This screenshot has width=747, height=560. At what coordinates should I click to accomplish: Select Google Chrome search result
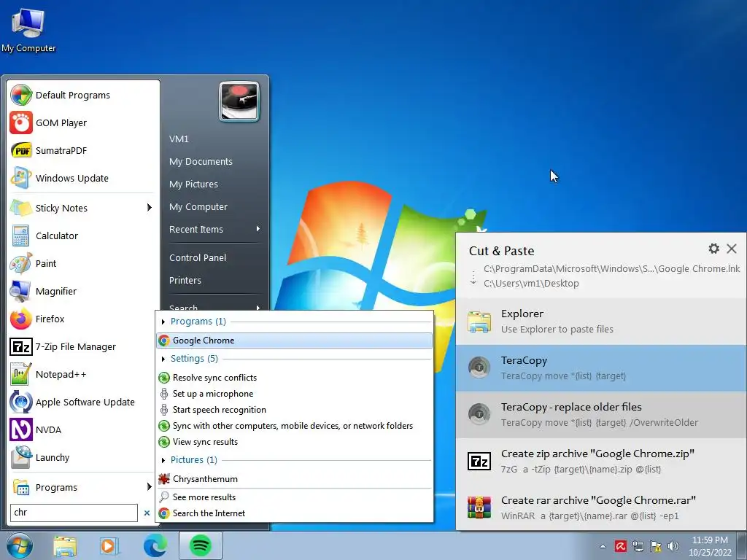[x=295, y=341]
